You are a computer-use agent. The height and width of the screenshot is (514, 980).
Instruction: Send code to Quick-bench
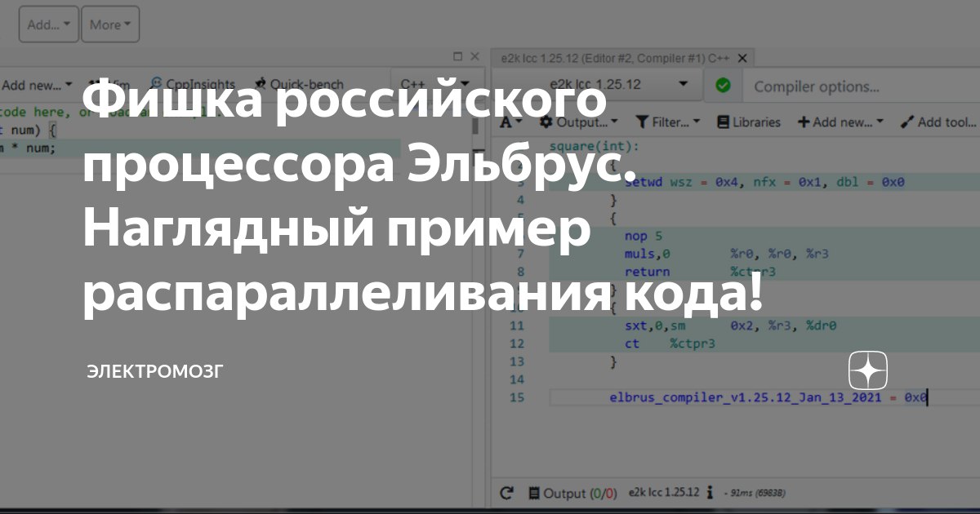tap(300, 85)
